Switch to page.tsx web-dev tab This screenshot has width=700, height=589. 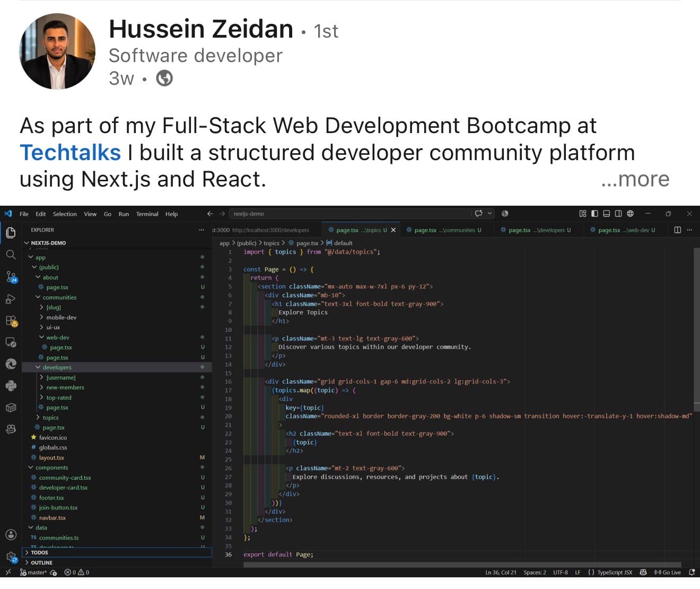click(x=626, y=230)
